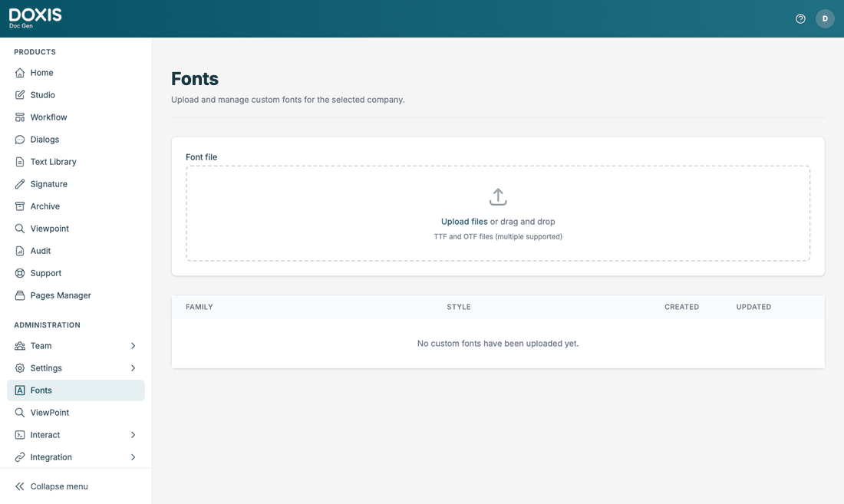
Task: Click 'No custom fonts have been uploaded yet.' text
Action: click(x=498, y=343)
